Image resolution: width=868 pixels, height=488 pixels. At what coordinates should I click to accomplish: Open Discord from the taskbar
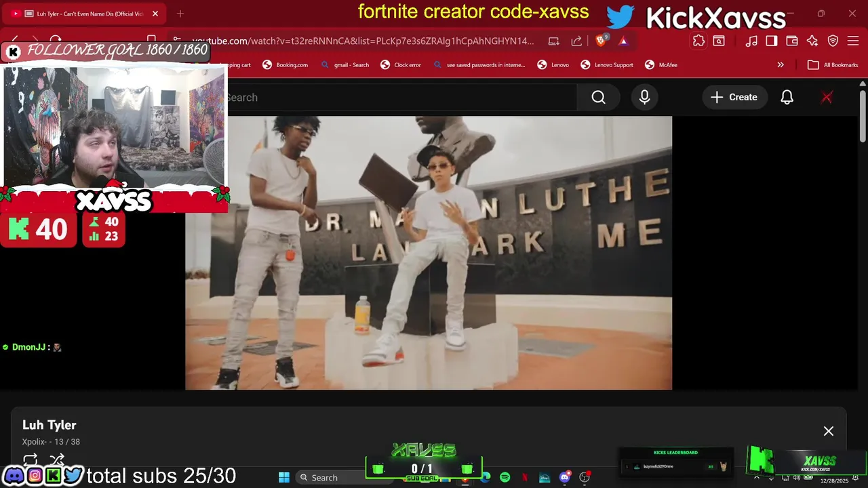click(564, 478)
